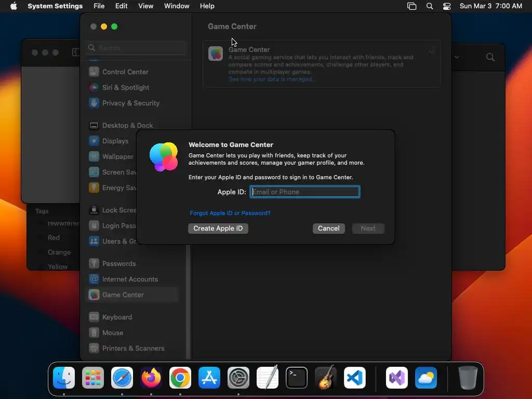This screenshot has width=532, height=399.
Task: Click the settings Search field
Action: click(136, 48)
